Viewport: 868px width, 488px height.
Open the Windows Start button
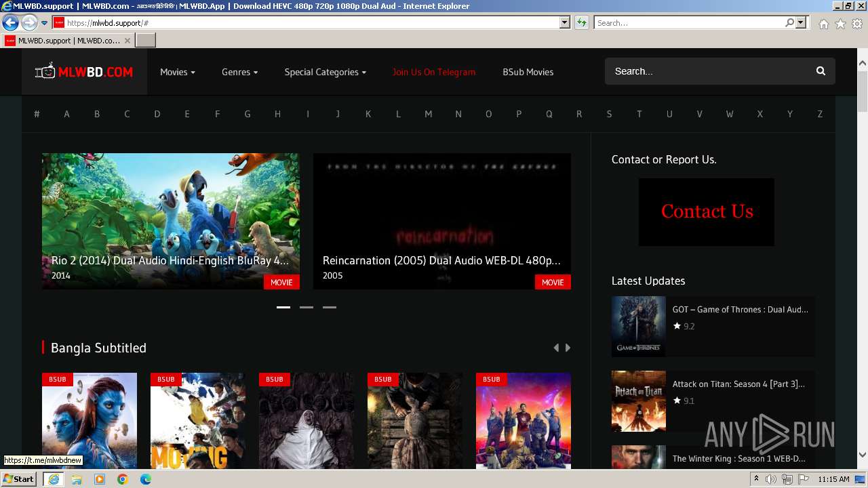coord(19,479)
